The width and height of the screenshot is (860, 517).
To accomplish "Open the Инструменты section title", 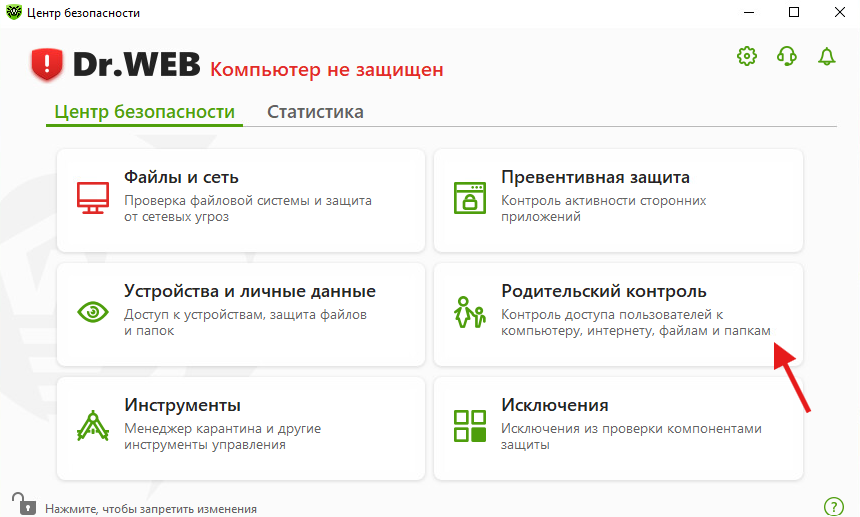I will tap(182, 405).
